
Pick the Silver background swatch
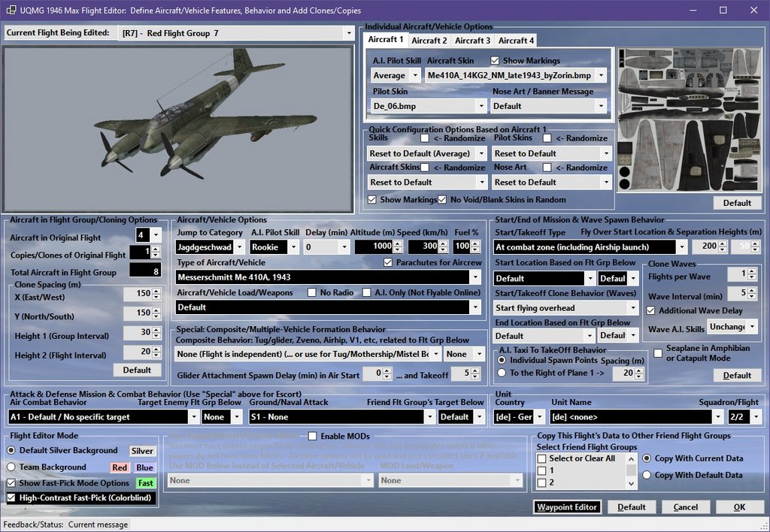click(x=142, y=451)
